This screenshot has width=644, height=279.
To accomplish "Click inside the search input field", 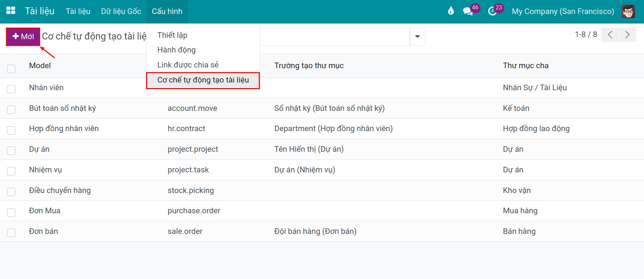I will point(334,36).
